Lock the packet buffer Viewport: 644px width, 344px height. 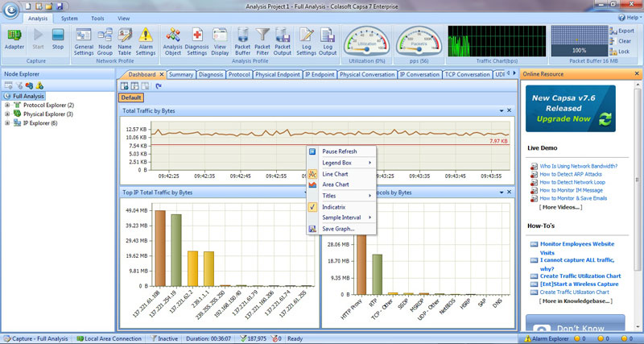[x=620, y=52]
